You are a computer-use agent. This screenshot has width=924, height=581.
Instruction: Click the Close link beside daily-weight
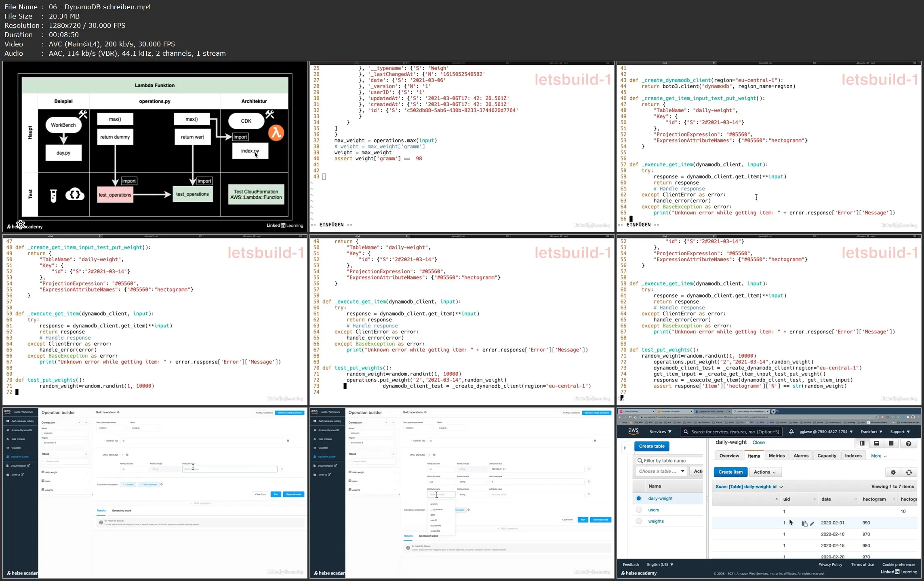[x=758, y=443]
